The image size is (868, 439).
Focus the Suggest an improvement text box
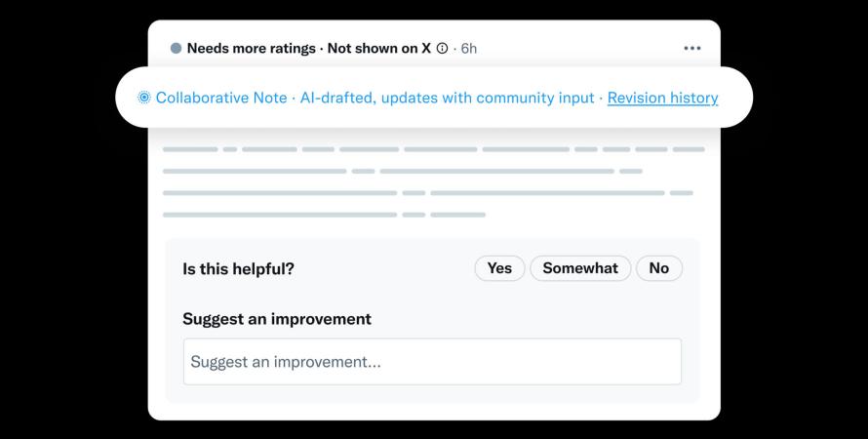pyautogui.click(x=432, y=362)
